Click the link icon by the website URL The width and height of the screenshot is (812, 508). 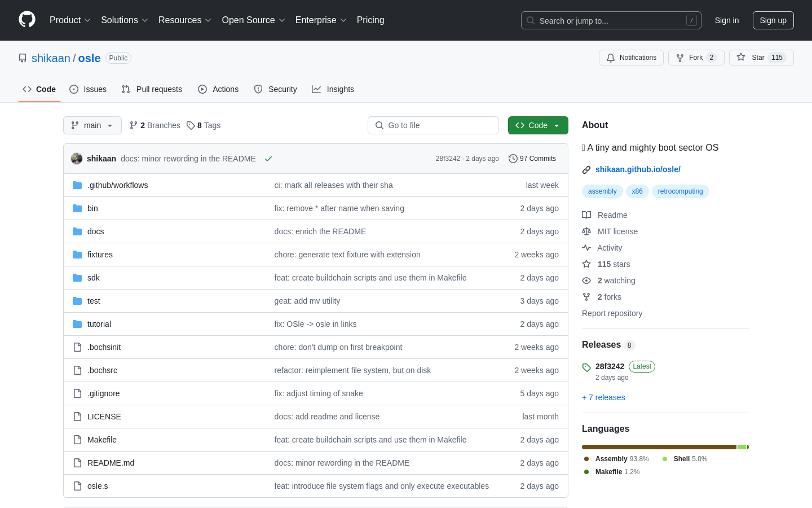586,169
